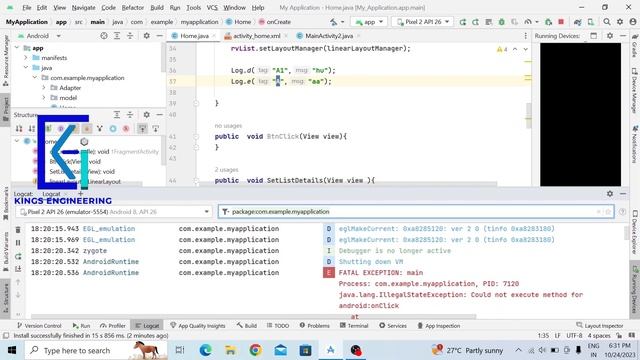This screenshot has height=360, width=640.
Task: Expand the Adapter package
Action: 44,87
